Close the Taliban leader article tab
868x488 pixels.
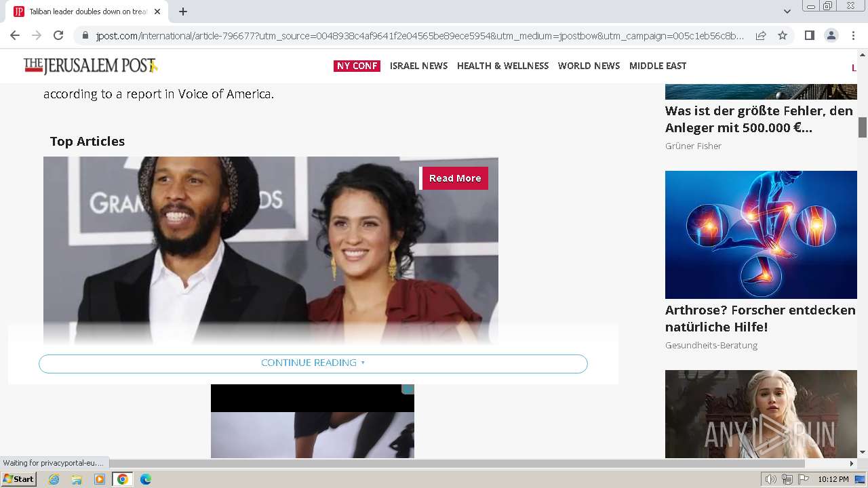coord(157,12)
